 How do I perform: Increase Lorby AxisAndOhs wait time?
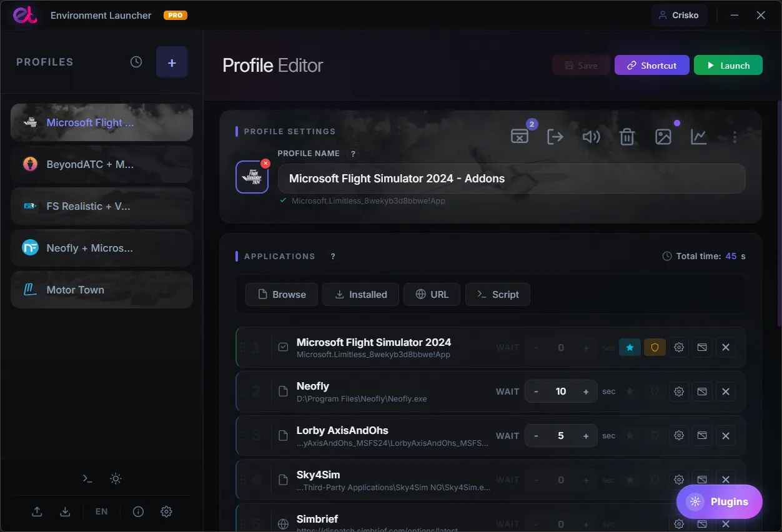point(586,436)
